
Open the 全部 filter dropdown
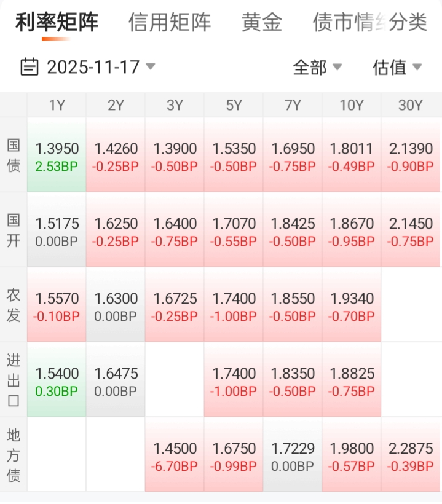pyautogui.click(x=317, y=67)
